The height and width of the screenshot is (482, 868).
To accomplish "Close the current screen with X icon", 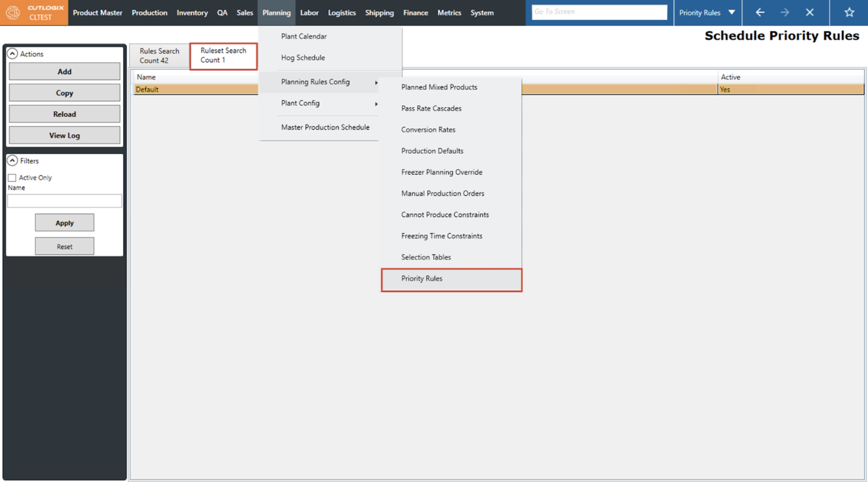I will (809, 12).
